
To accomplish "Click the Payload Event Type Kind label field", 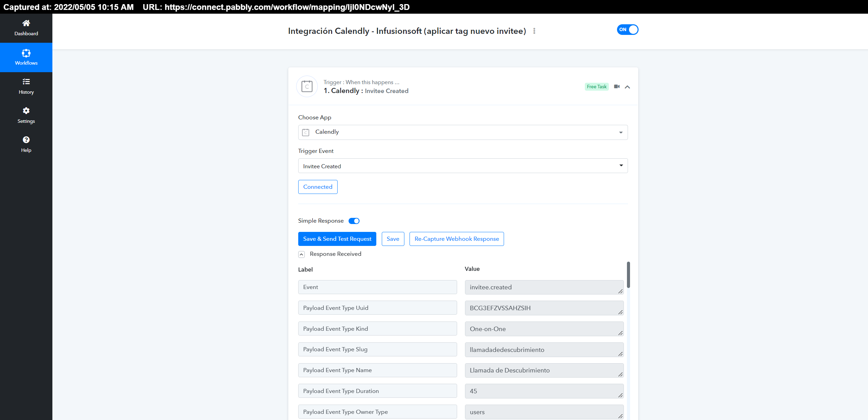I will pyautogui.click(x=377, y=329).
